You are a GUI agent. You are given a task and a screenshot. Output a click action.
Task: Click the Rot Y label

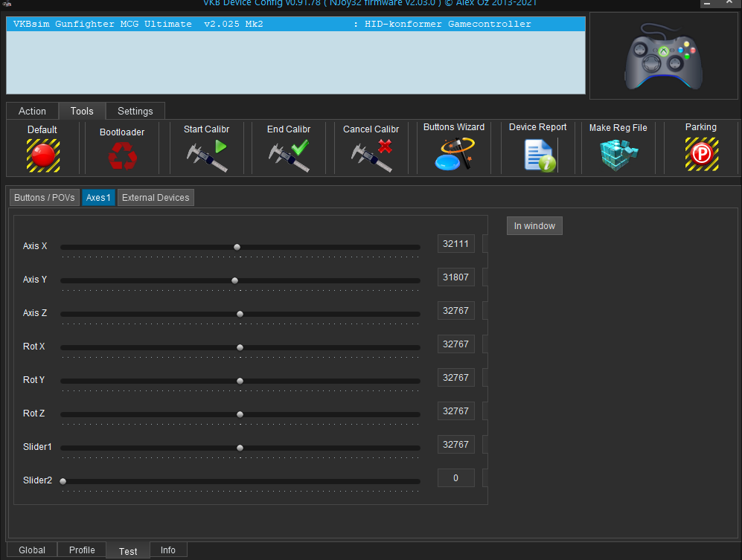coord(34,380)
